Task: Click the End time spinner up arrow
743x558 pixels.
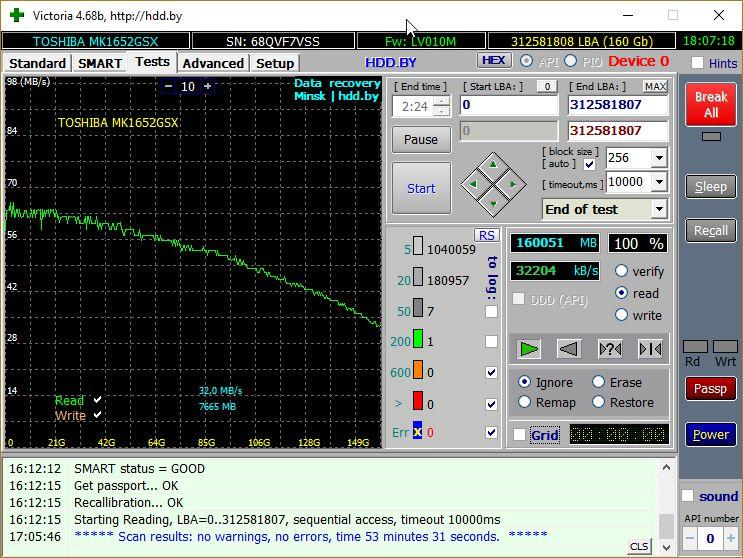Action: 442,101
